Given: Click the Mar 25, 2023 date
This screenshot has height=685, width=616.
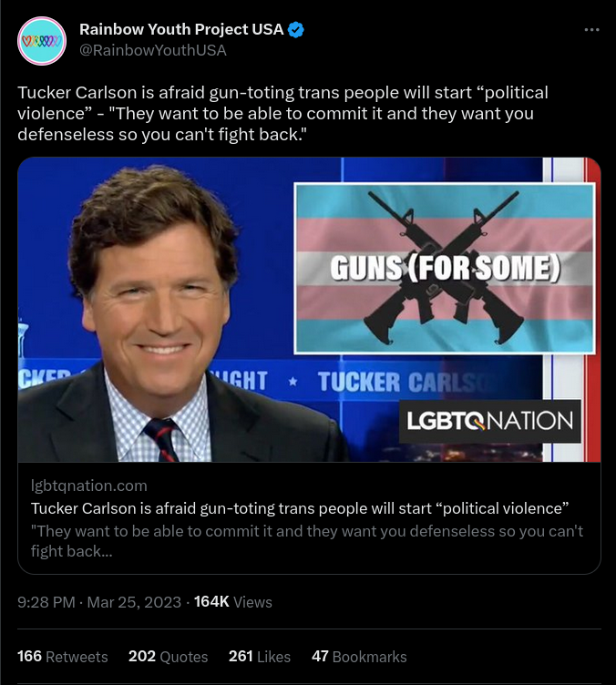Looking at the screenshot, I should pyautogui.click(x=134, y=602).
